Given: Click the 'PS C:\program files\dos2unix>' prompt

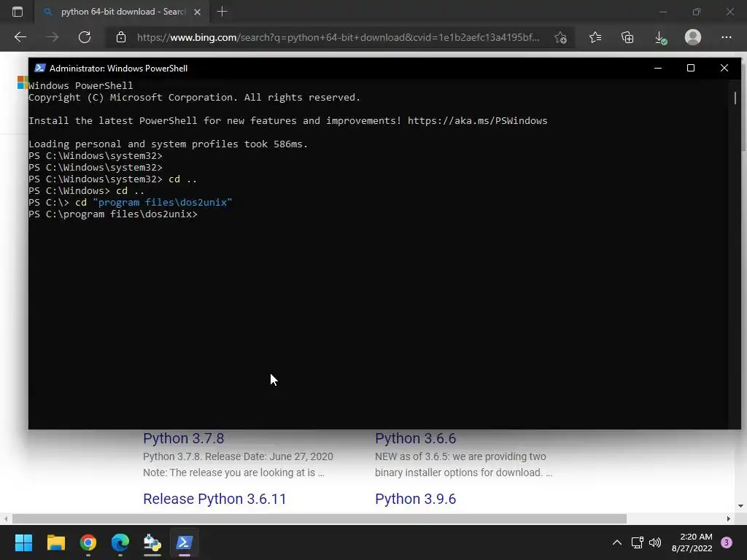Looking at the screenshot, I should pyautogui.click(x=113, y=214).
